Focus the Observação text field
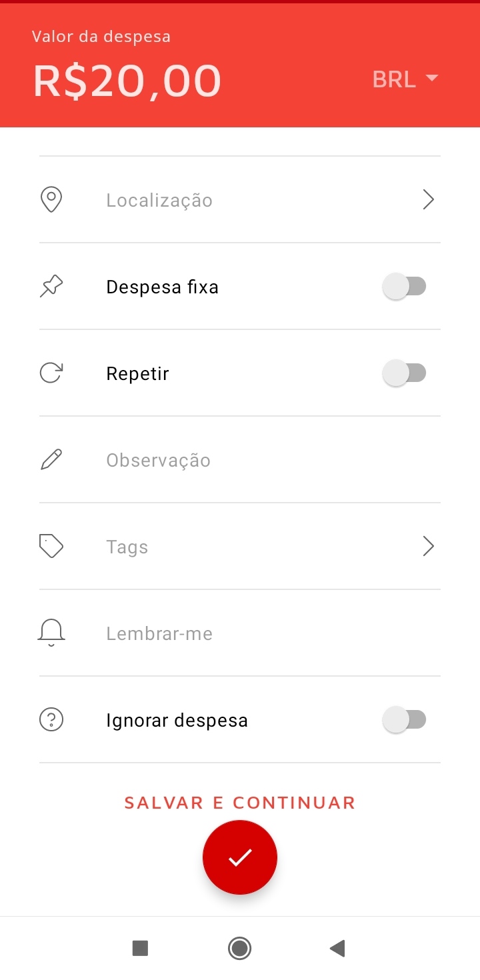The height and width of the screenshot is (980, 480). tap(240, 460)
